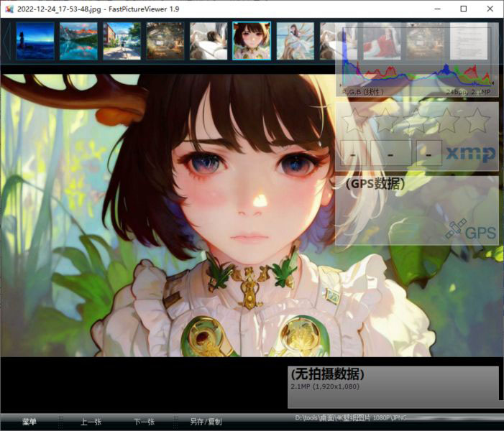Set rating to three stars
Screen dimensions: 504x431
pos(416,121)
